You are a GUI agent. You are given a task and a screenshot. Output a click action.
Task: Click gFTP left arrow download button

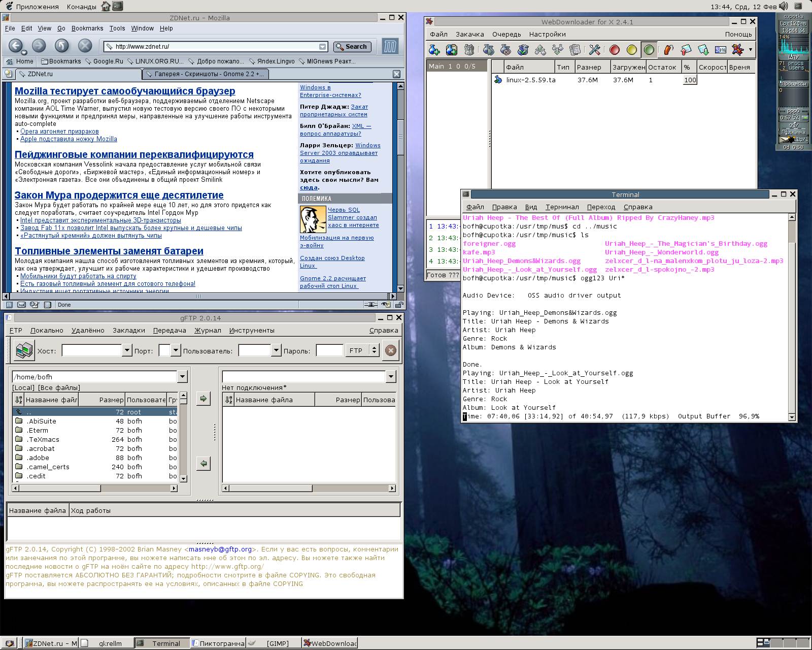[203, 463]
